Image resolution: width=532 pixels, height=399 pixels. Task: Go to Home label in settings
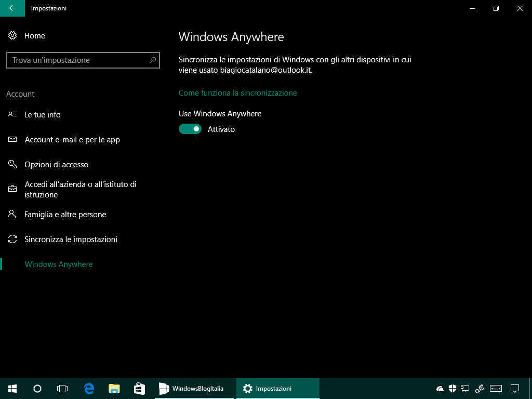[35, 35]
